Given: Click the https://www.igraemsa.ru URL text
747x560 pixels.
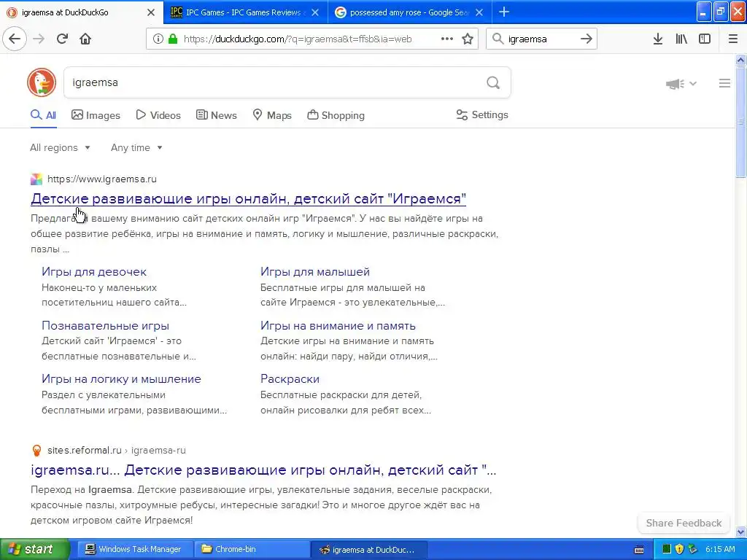Looking at the screenshot, I should coord(102,179).
